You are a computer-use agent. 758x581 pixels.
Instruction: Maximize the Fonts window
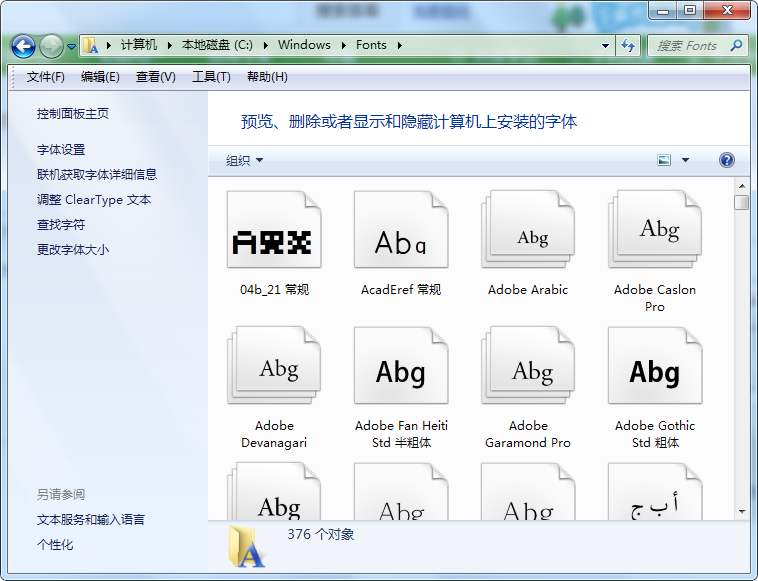pos(690,10)
